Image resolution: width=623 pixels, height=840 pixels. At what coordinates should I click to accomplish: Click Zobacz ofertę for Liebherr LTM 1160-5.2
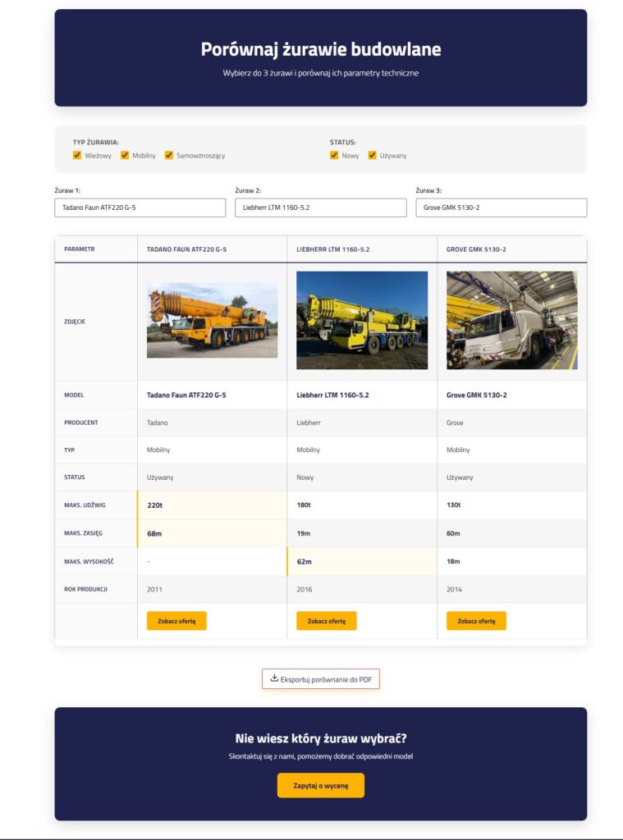(327, 621)
